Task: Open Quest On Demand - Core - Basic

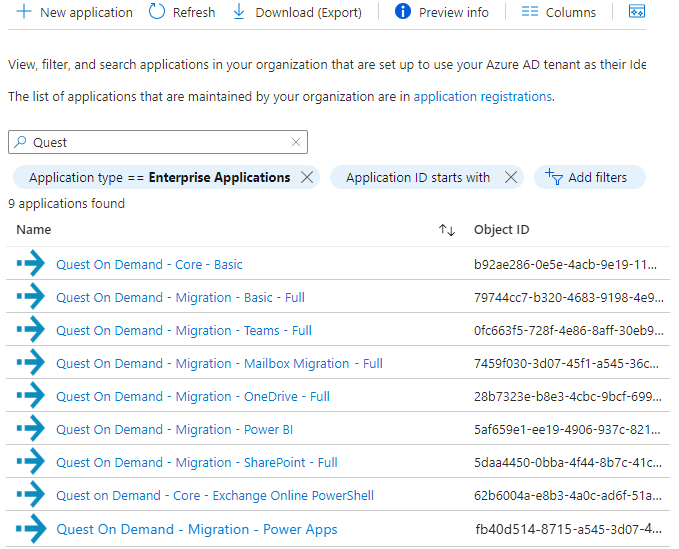Action: tap(149, 265)
